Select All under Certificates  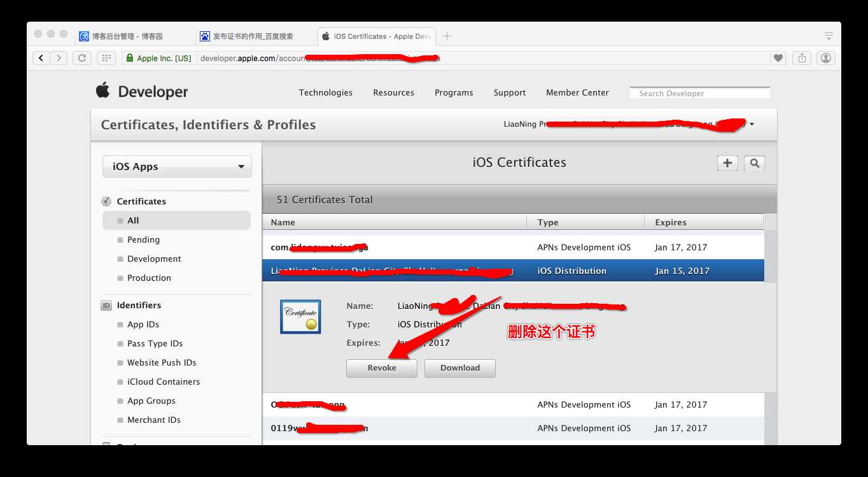[176, 220]
